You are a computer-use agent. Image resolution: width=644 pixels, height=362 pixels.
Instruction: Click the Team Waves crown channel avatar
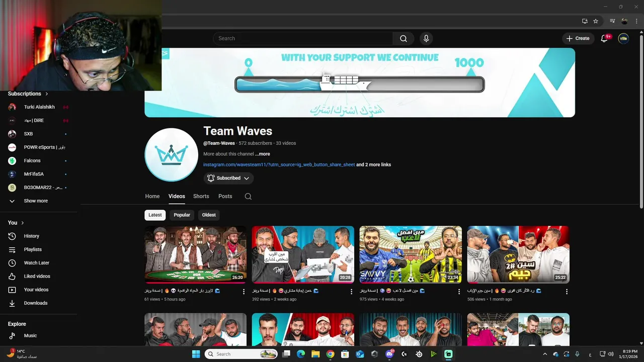click(171, 154)
